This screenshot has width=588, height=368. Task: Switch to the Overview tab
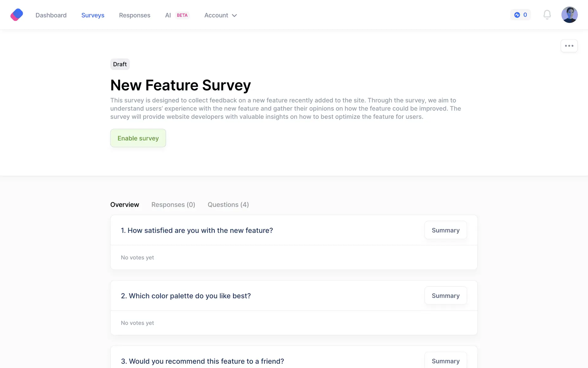(125, 205)
